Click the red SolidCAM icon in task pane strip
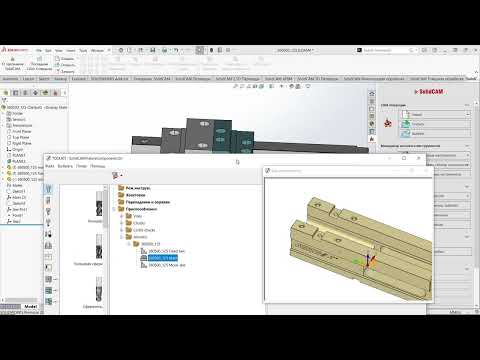This screenshot has height=360, width=480. point(372,139)
